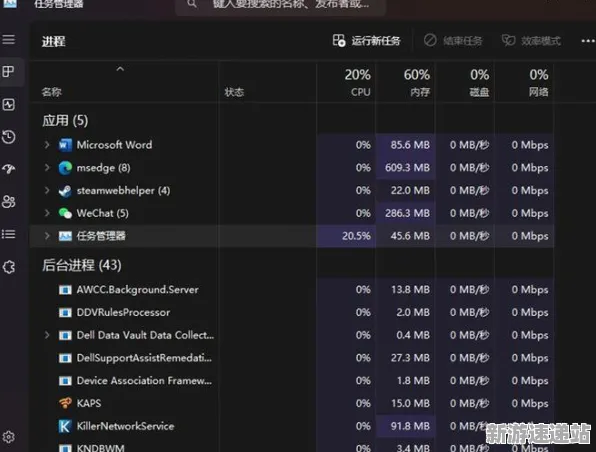Click the 任务管理器 process icon
Screen dimensions: 596x452
point(65,236)
